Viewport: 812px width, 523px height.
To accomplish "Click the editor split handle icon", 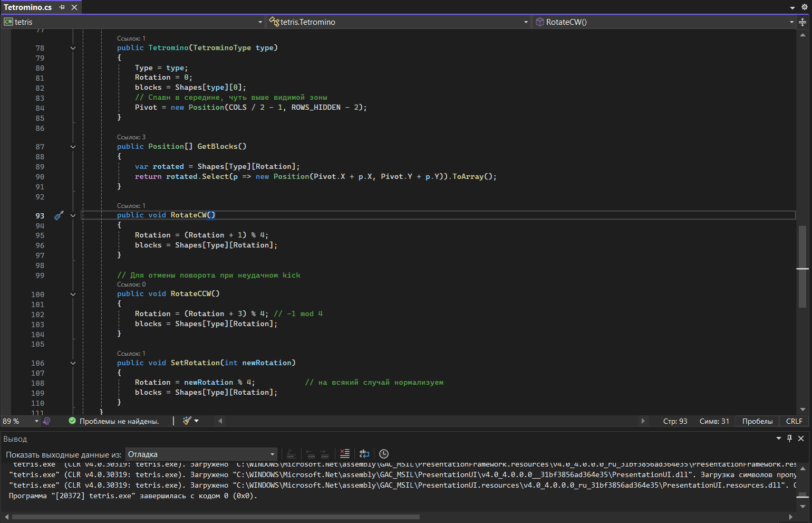I will point(803,22).
